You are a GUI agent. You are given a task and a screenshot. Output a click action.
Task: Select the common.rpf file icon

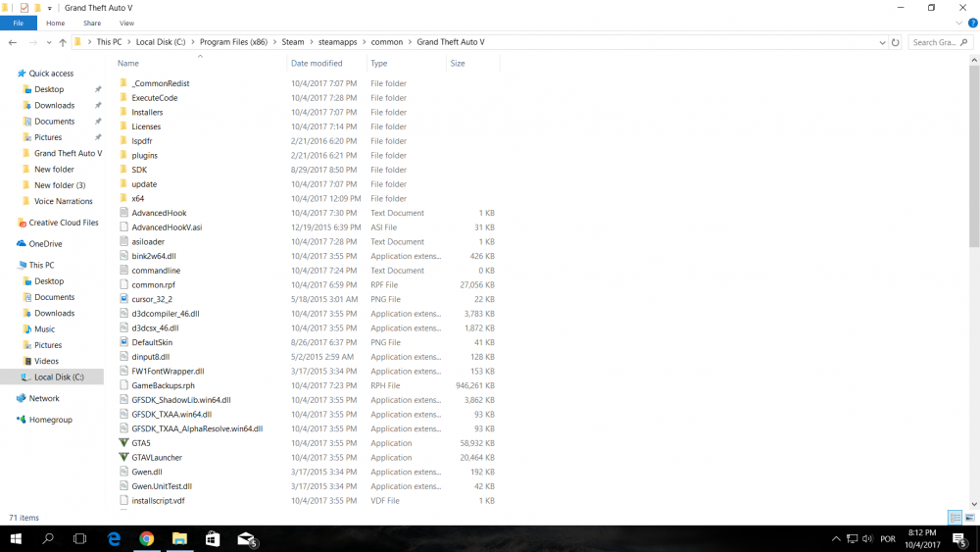click(x=123, y=284)
